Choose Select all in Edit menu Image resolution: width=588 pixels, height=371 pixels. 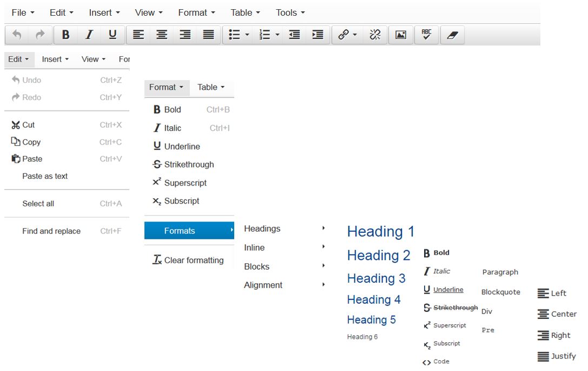click(67, 204)
